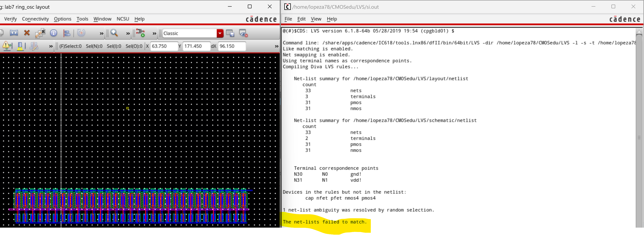Open the View menu in si.out window
The width and height of the screenshot is (644, 235).
pos(316,19)
